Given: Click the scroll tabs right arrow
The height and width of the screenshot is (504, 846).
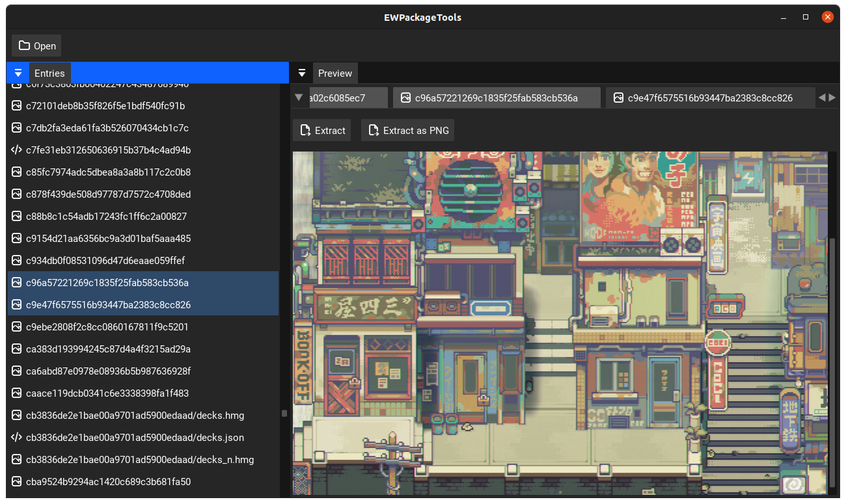Looking at the screenshot, I should point(832,98).
